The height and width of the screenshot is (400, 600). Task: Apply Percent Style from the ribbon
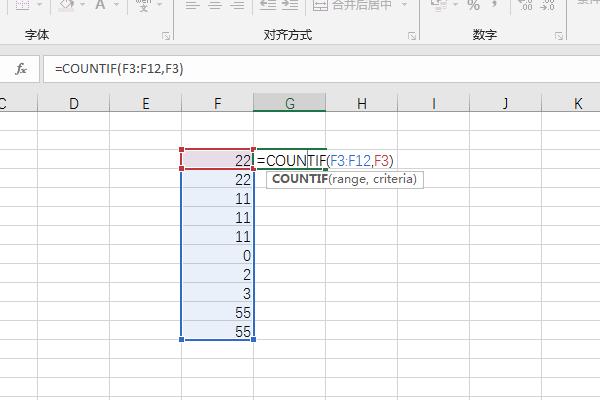473,5
